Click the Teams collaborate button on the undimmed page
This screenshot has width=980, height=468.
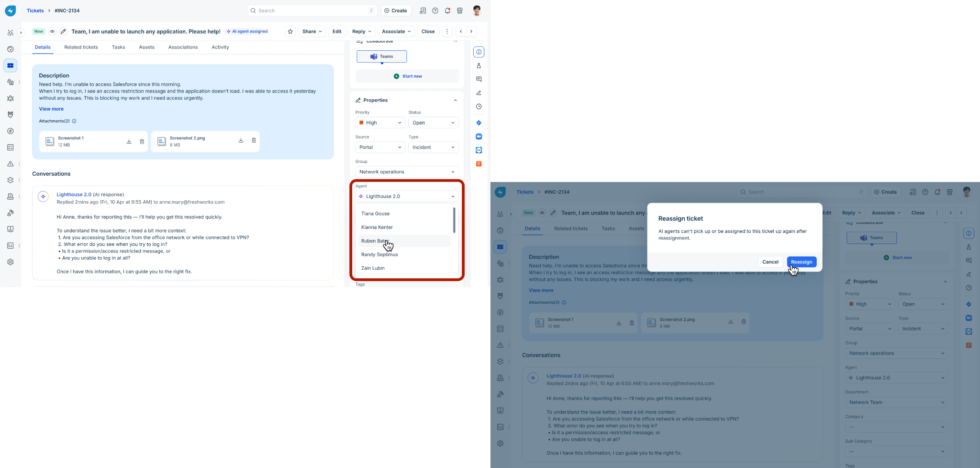tap(382, 57)
